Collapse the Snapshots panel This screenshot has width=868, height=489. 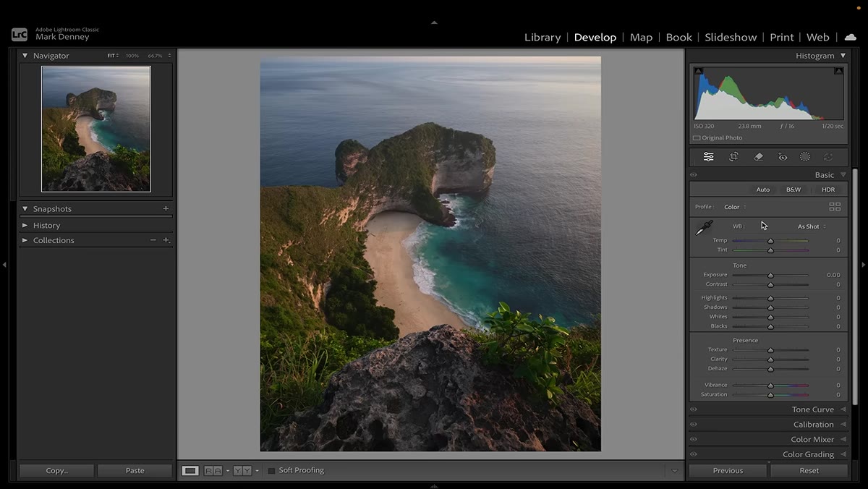coord(25,208)
